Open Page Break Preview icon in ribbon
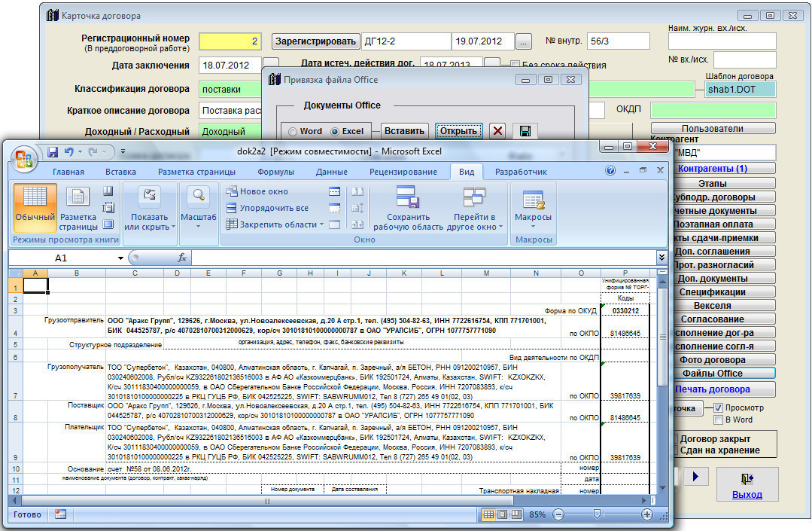 point(108,191)
